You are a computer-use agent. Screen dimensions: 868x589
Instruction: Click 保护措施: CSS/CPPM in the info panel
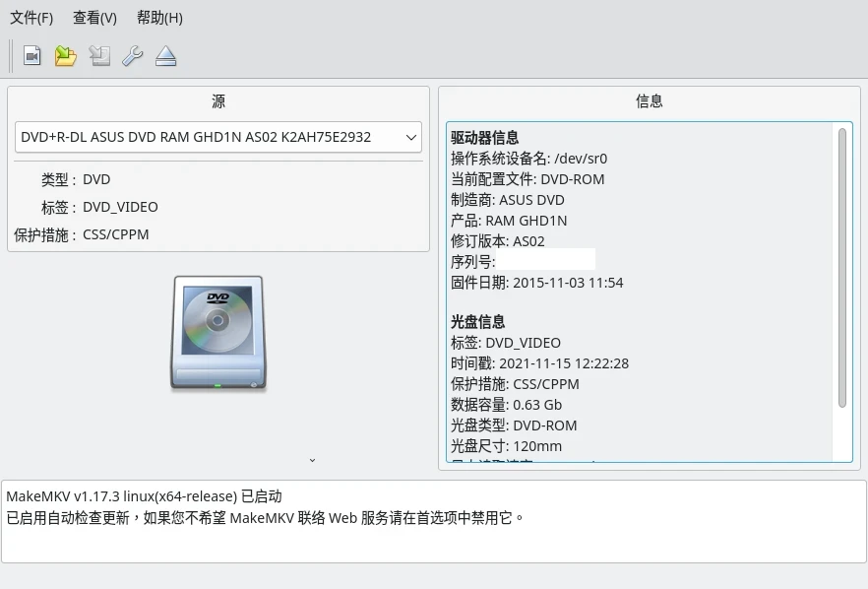[x=515, y=384]
